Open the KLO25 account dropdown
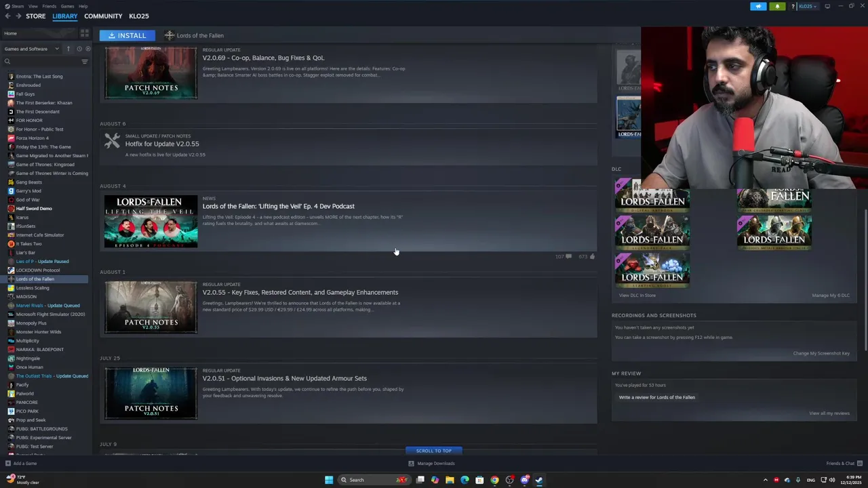This screenshot has height=488, width=868. (807, 6)
